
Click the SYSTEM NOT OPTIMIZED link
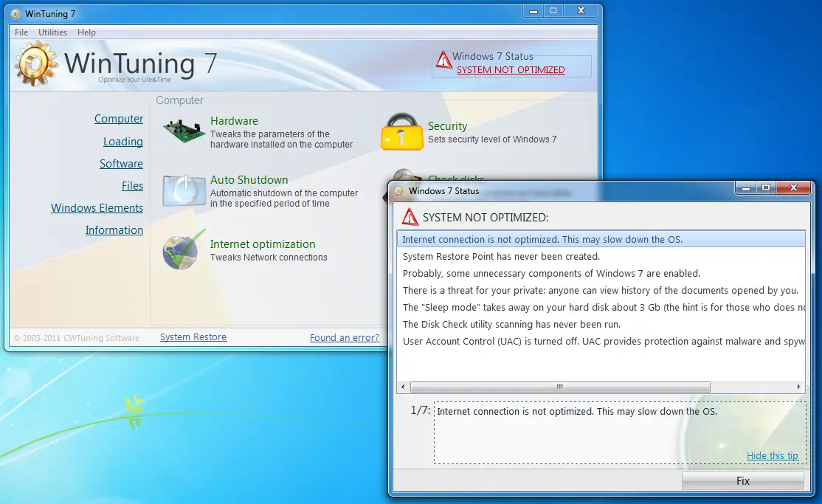pos(511,70)
